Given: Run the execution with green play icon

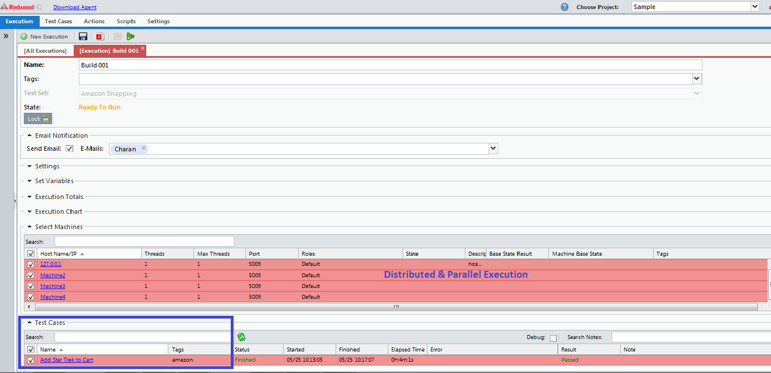Looking at the screenshot, I should tap(130, 36).
